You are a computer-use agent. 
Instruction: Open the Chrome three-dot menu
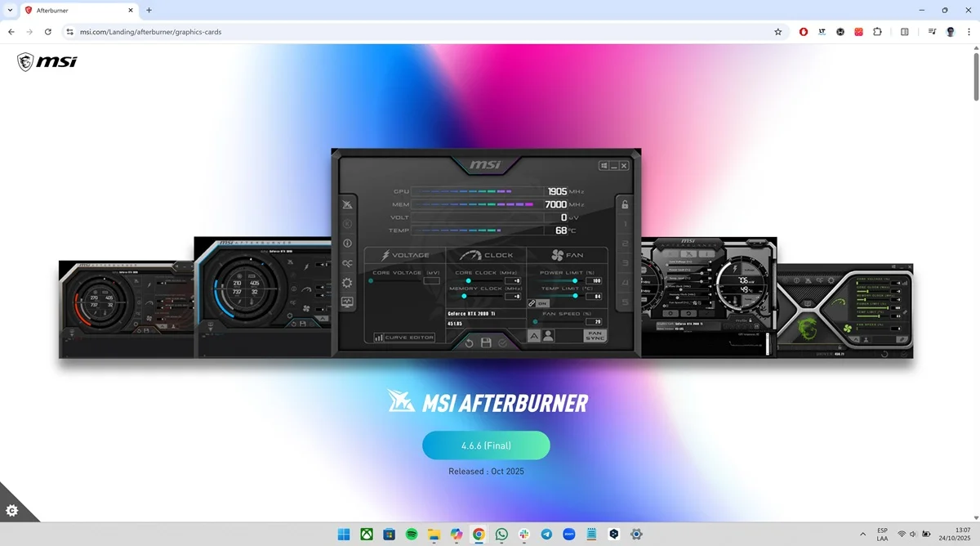pos(968,32)
